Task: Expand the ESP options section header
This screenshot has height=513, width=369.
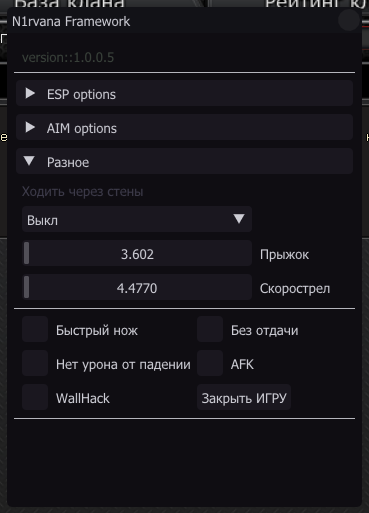Action: (184, 93)
